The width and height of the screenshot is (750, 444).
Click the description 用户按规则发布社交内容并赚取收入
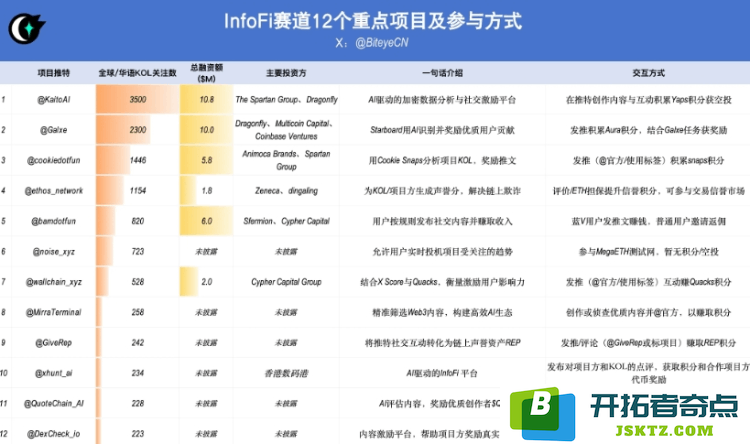pyautogui.click(x=442, y=221)
